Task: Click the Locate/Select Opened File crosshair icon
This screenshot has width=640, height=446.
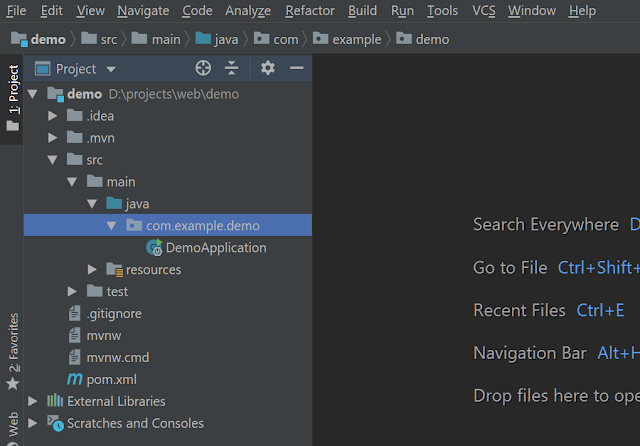Action: click(x=203, y=68)
